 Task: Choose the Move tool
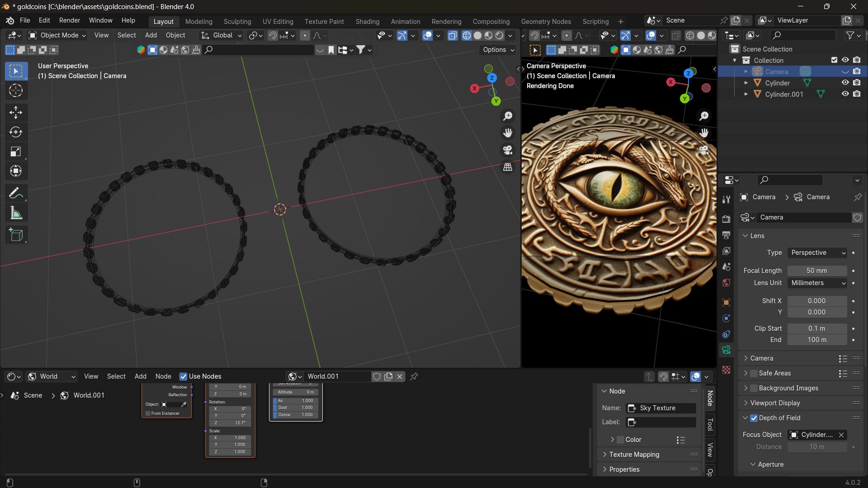click(x=16, y=112)
